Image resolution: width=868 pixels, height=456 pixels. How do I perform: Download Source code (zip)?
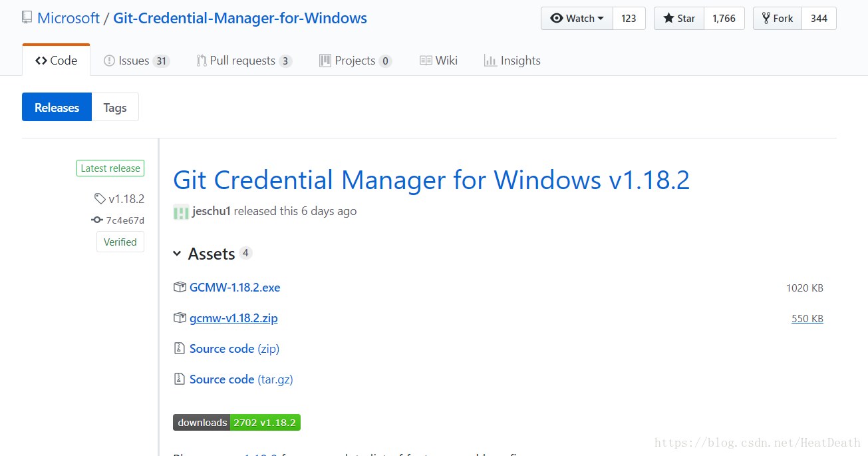click(x=234, y=349)
